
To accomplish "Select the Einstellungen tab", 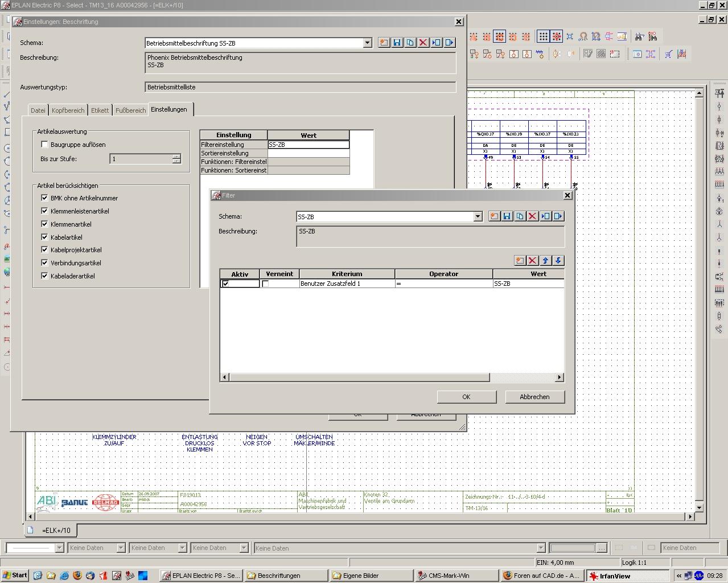I will point(169,109).
